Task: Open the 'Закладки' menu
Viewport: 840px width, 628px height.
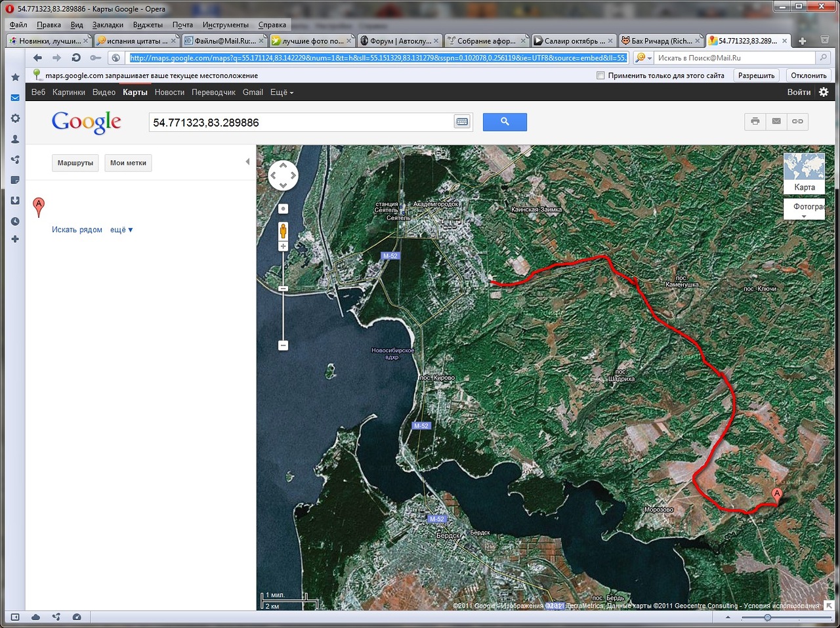Action: click(x=108, y=25)
